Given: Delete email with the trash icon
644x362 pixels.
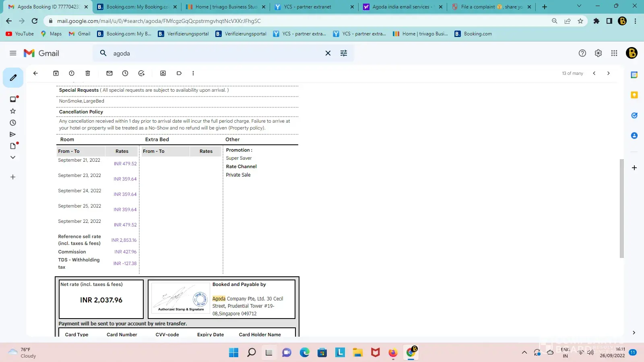Looking at the screenshot, I should 88,73.
